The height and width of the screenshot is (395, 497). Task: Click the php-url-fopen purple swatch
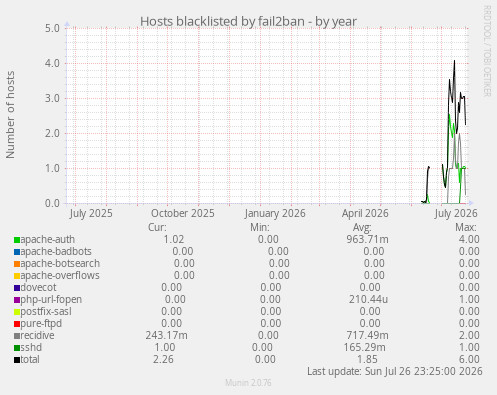pos(17,300)
